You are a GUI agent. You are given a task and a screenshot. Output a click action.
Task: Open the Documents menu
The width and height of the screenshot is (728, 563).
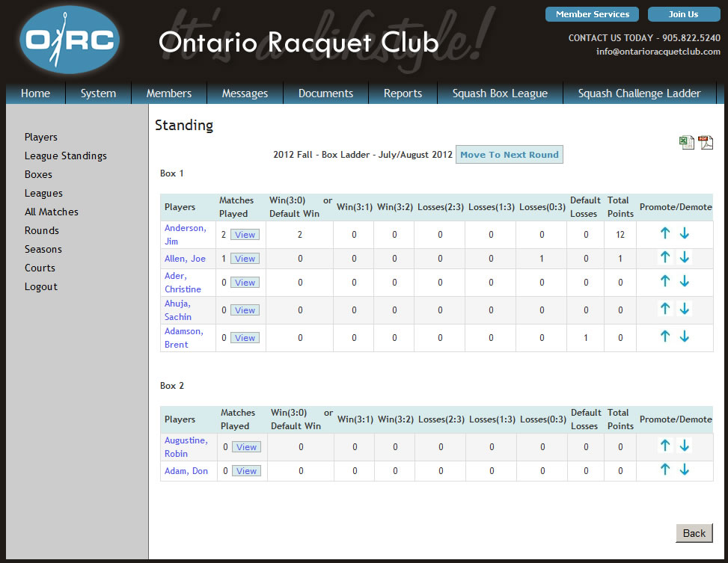click(326, 93)
